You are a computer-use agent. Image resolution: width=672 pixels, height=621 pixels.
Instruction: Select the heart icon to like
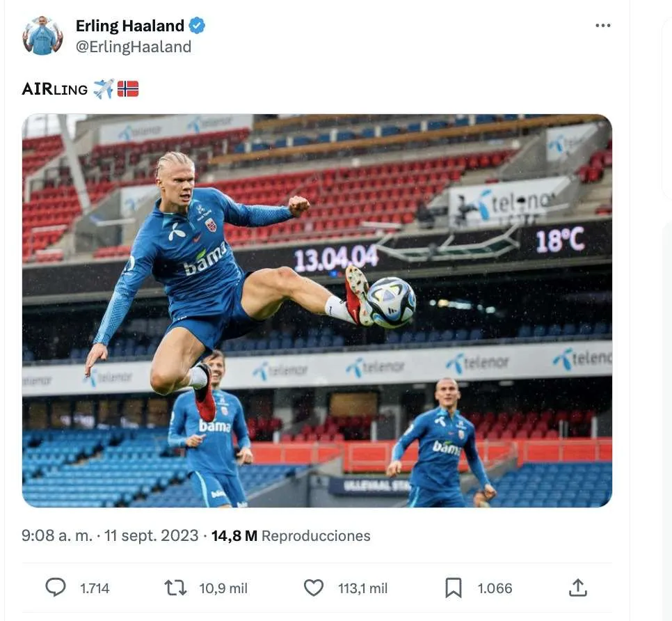[x=313, y=588]
